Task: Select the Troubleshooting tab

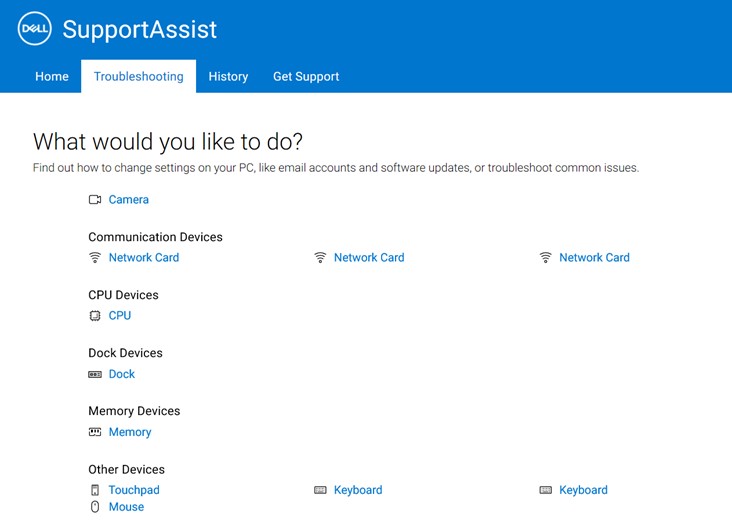Action: click(139, 77)
